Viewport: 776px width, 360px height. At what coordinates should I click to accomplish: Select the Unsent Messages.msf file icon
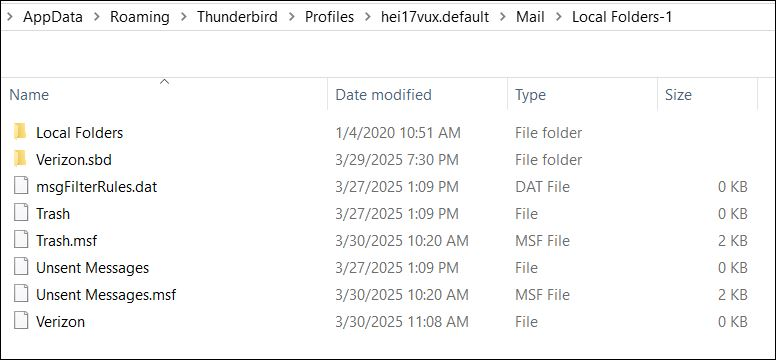pyautogui.click(x=21, y=295)
